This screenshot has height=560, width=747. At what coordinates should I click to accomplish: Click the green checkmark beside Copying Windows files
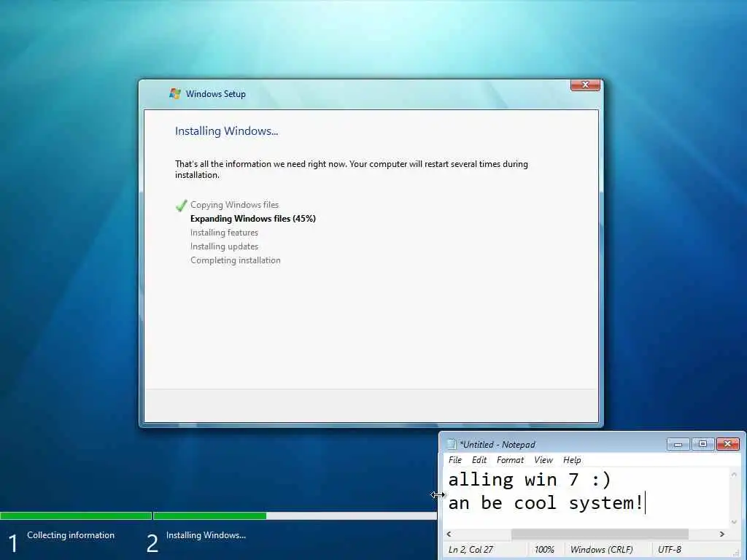point(181,205)
